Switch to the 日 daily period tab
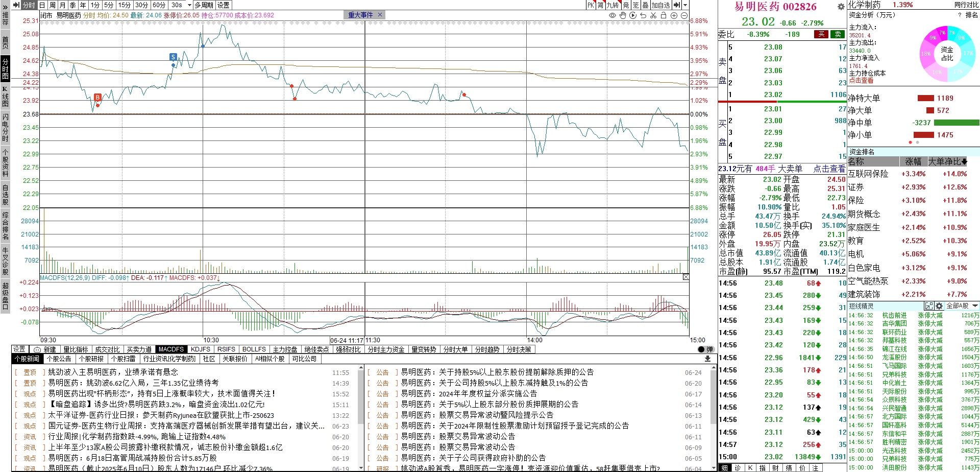Viewport: 980px width, 472px height. 42,5
